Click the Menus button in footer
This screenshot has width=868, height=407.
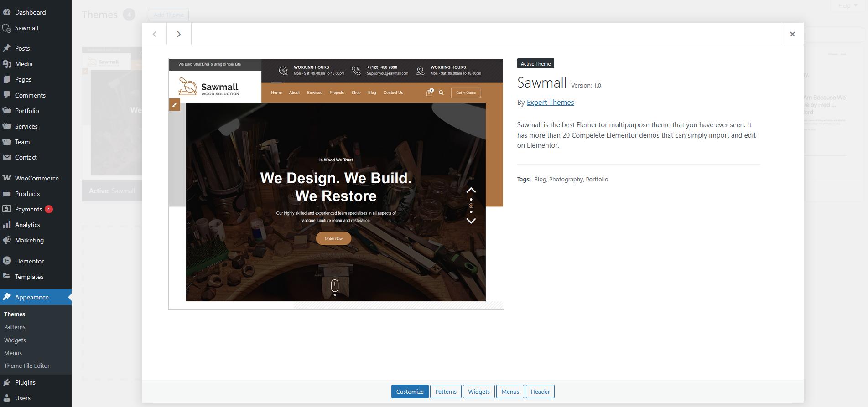click(x=510, y=392)
